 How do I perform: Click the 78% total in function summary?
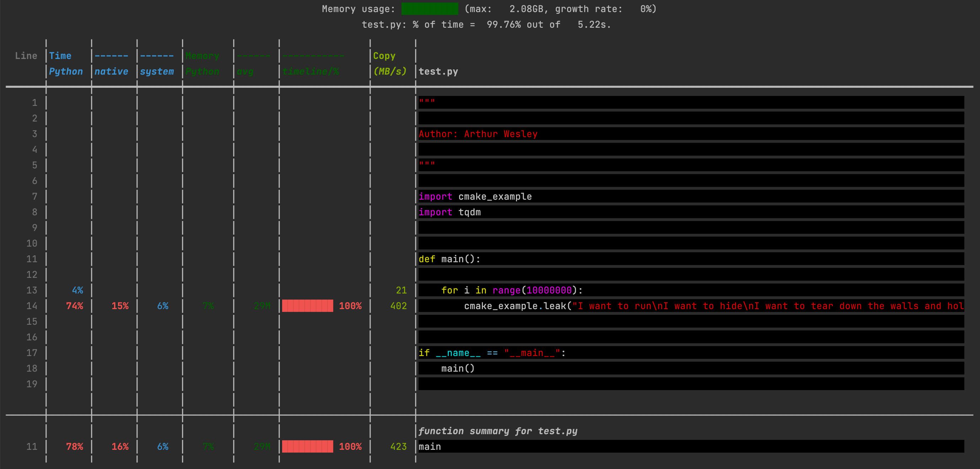tap(75, 447)
